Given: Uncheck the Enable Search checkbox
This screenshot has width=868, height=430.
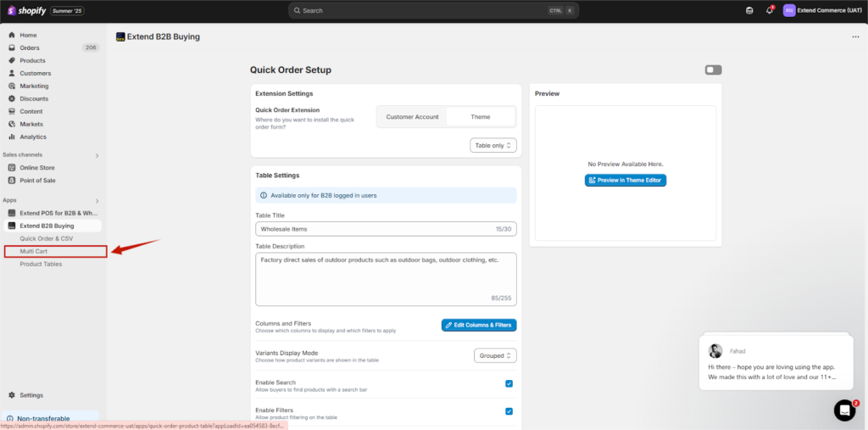Looking at the screenshot, I should pos(509,383).
